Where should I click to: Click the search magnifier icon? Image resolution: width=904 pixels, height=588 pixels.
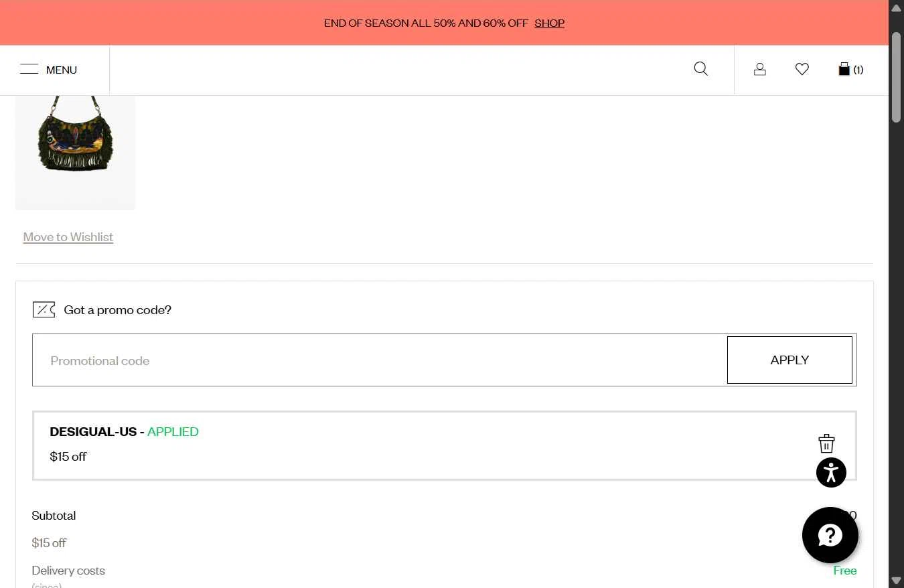(x=700, y=69)
